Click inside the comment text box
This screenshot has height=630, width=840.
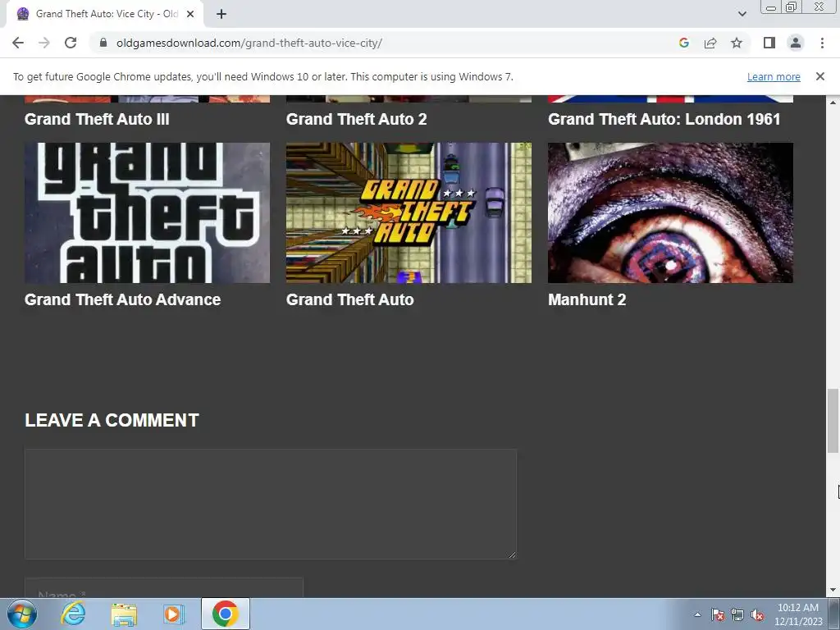[x=271, y=504]
